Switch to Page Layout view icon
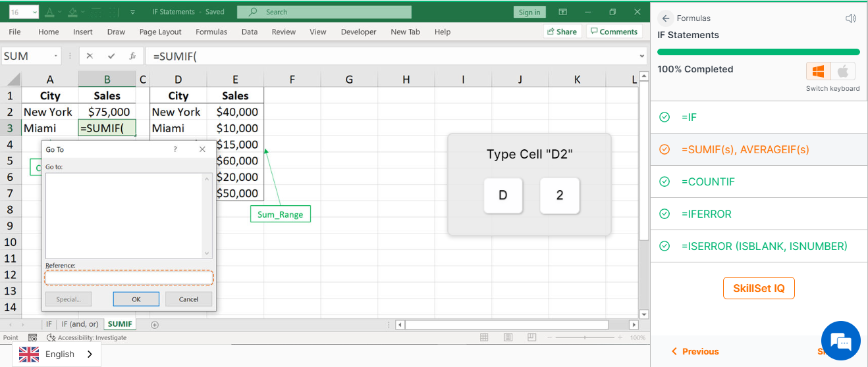The width and height of the screenshot is (868, 367). (x=507, y=337)
